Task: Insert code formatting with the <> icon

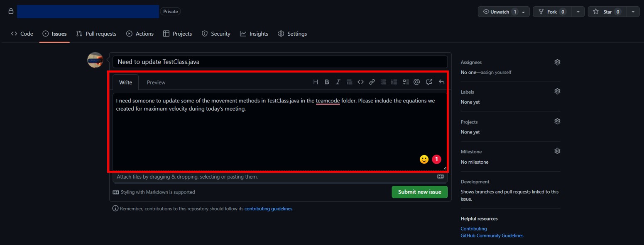Action: coord(360,82)
